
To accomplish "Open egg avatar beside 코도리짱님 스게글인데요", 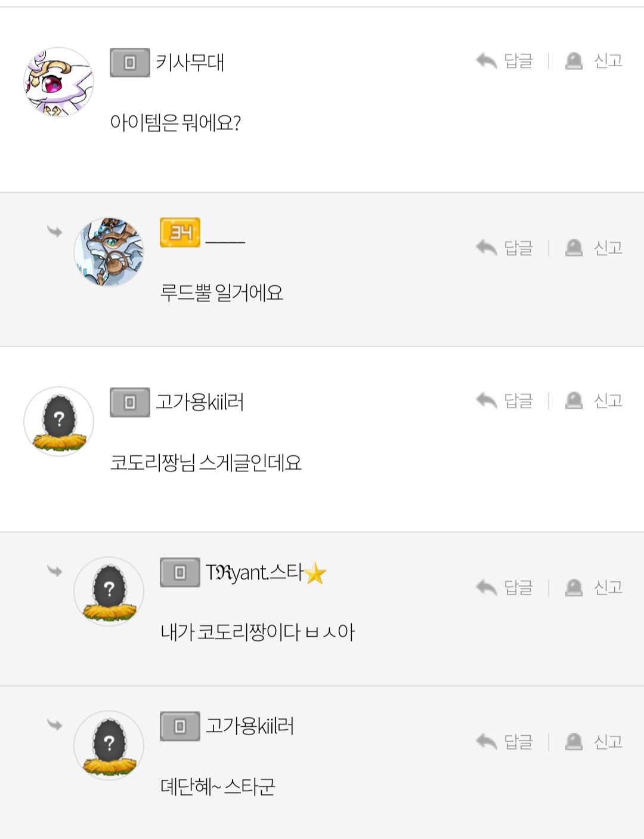I will (58, 421).
